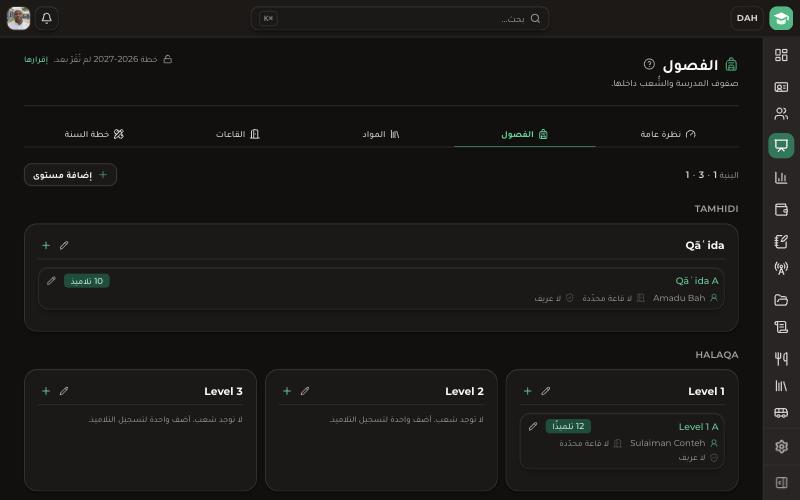
Task: Switch to the القاعات tab
Action: coord(238,134)
